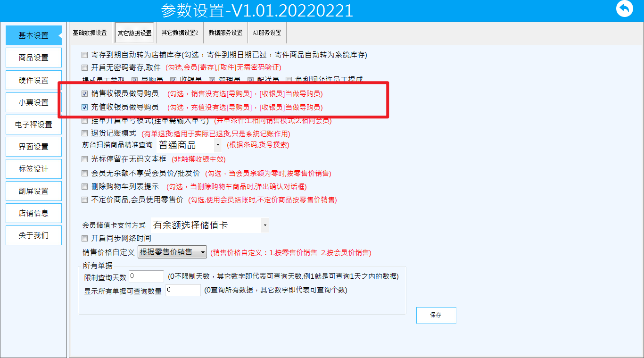
Task: Switch to the 其它数据设置2 tab
Action: [x=180, y=33]
